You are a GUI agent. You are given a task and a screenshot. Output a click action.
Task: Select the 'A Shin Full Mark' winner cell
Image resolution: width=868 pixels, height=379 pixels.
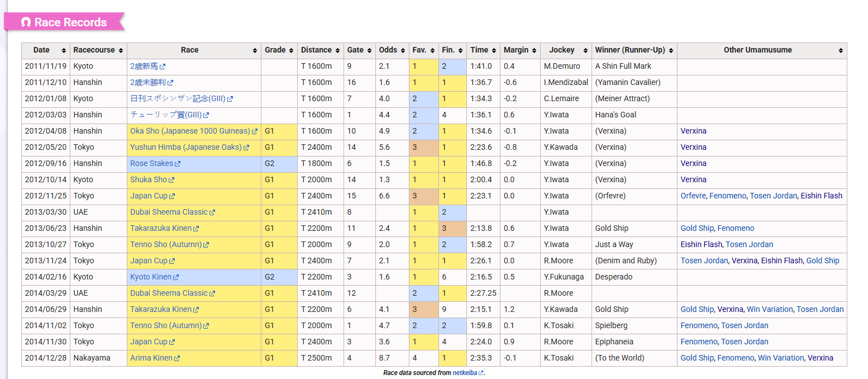tap(634, 66)
